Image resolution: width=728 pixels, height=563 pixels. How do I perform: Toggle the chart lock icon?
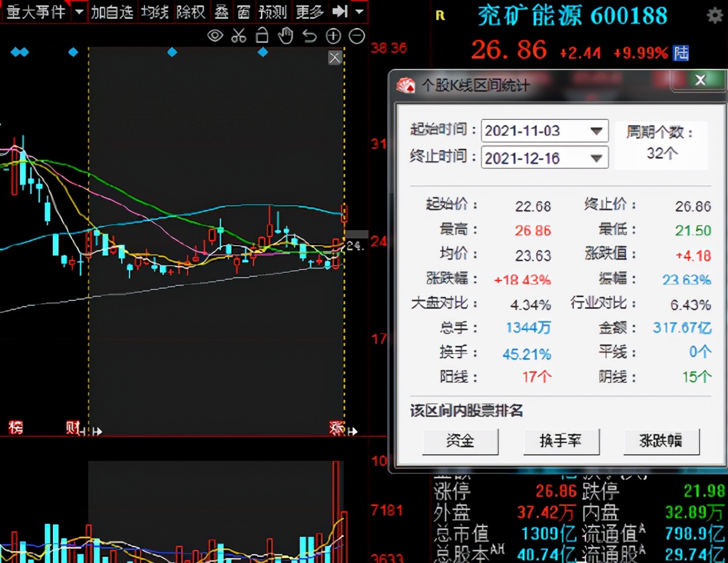[x=262, y=36]
